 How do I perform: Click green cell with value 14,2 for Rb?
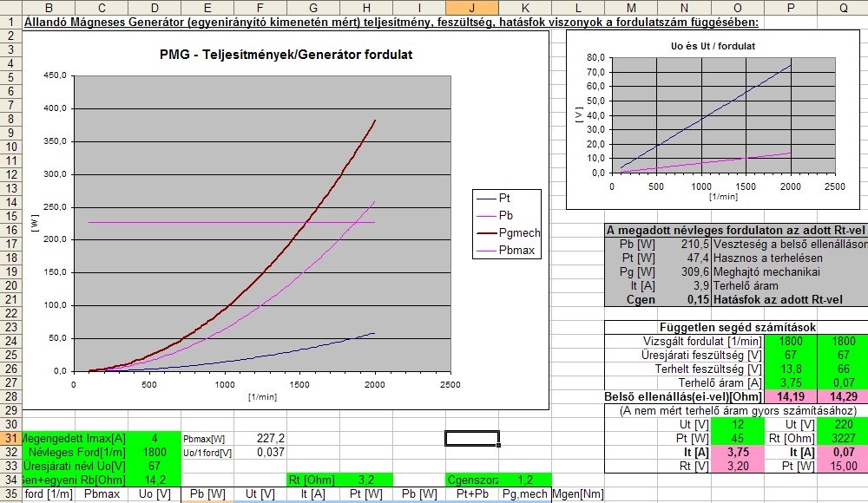155,480
